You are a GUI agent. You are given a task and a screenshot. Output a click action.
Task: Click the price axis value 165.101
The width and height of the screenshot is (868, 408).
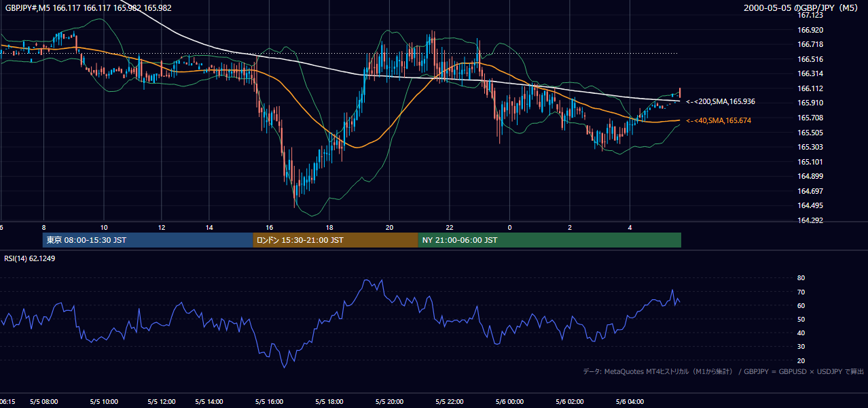point(810,162)
